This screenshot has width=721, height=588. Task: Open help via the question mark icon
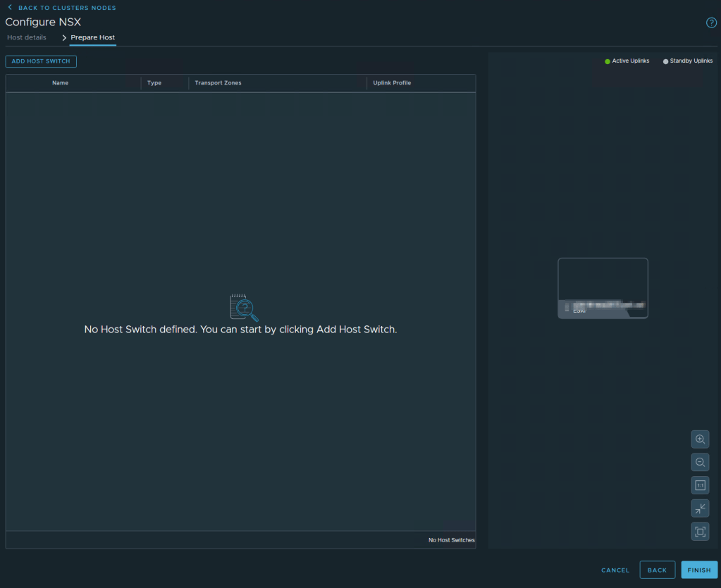(711, 23)
